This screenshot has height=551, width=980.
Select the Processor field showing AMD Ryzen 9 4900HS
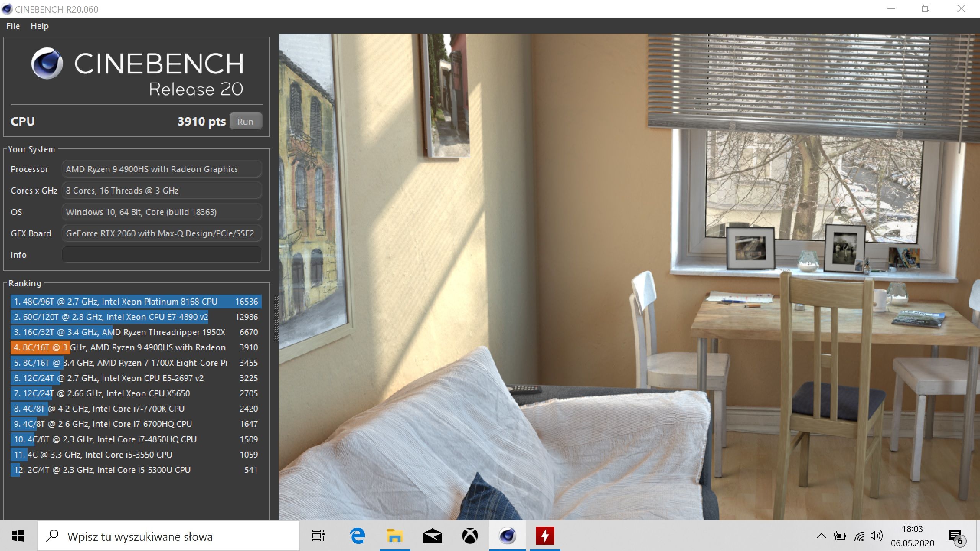coord(162,169)
